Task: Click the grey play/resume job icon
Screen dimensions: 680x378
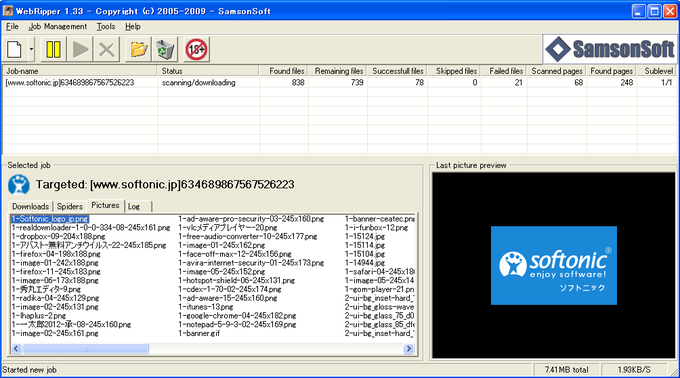Action: pyautogui.click(x=81, y=49)
